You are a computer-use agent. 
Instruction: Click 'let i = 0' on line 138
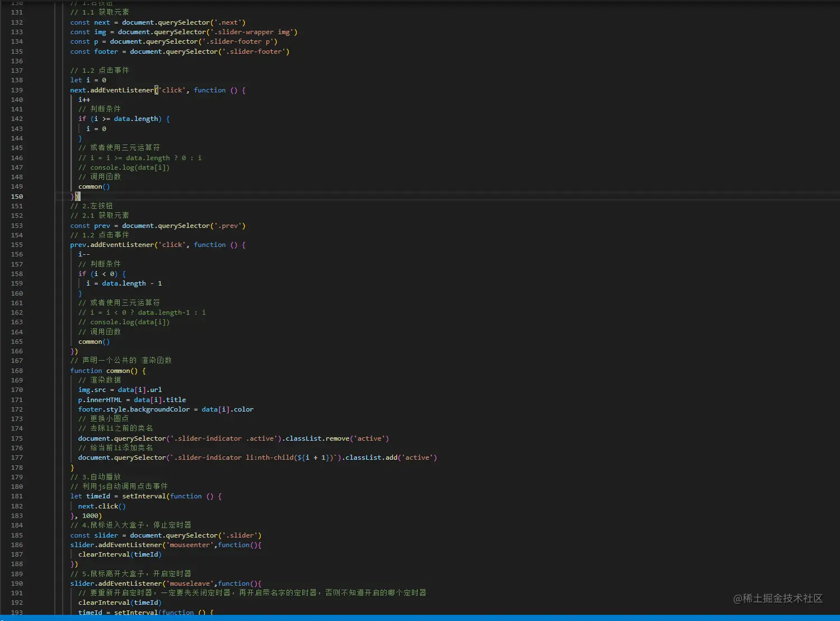pyautogui.click(x=88, y=80)
